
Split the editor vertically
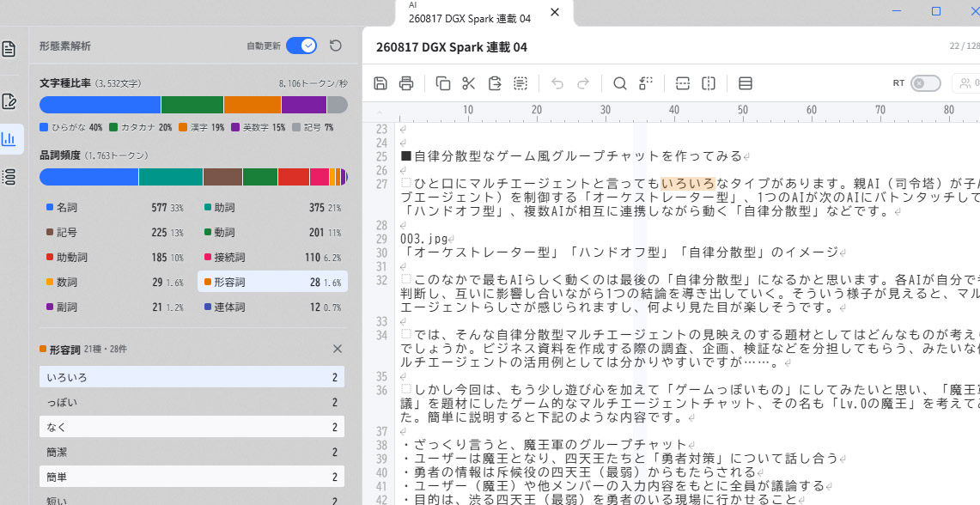(708, 83)
